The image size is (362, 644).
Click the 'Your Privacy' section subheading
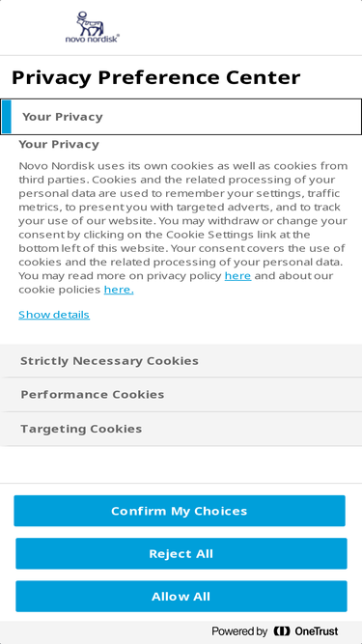tap(59, 144)
